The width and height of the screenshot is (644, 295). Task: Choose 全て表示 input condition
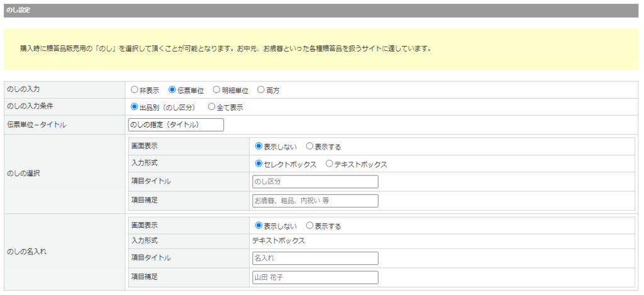[211, 107]
